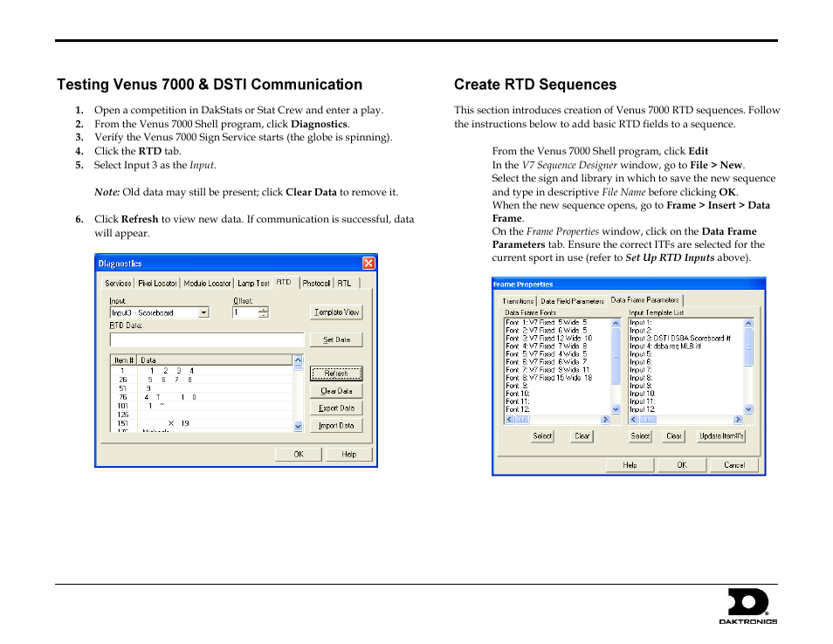
Task: Select Input 3: DSTI DSBA Scoreboard.itf entry
Action: [x=679, y=339]
